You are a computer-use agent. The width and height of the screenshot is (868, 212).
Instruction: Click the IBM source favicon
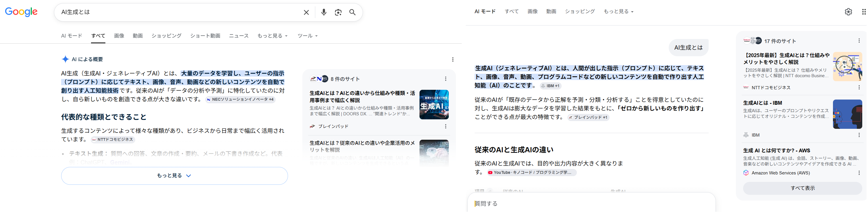[746, 135]
